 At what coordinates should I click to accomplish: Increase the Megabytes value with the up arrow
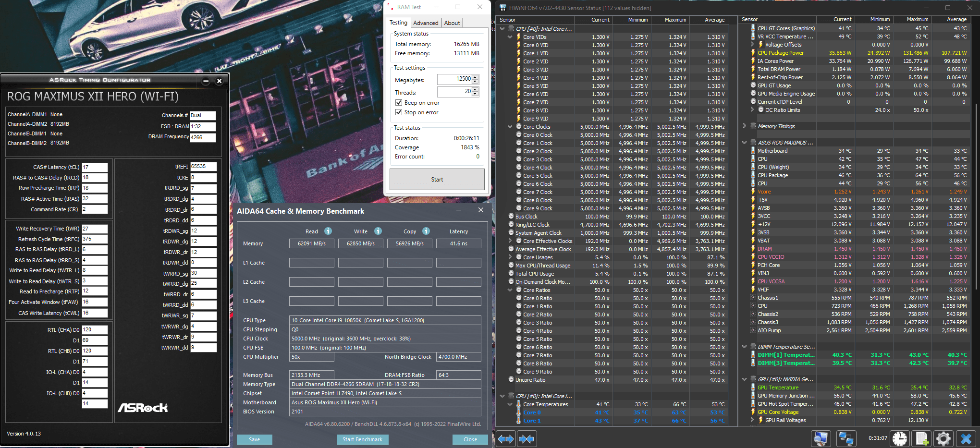click(475, 77)
